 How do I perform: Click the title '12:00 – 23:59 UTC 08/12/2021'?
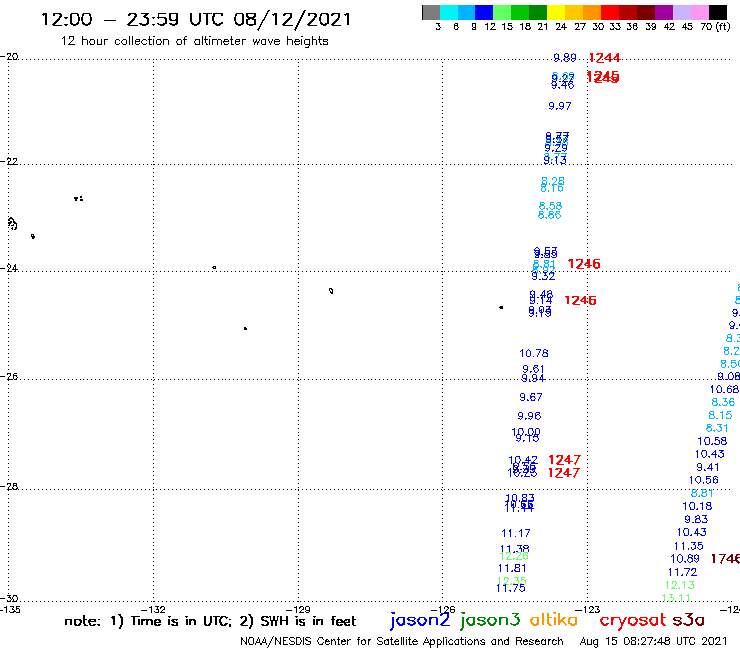[196, 19]
